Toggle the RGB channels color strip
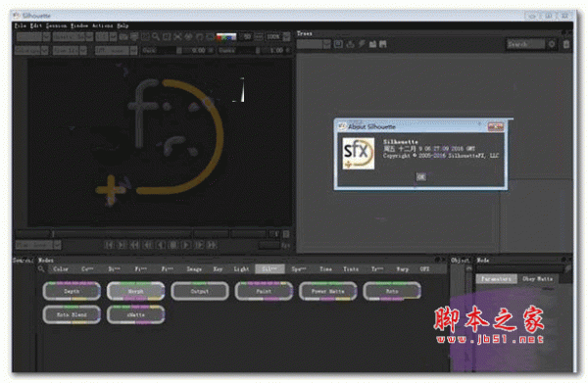588x383 pixels. pyautogui.click(x=226, y=36)
